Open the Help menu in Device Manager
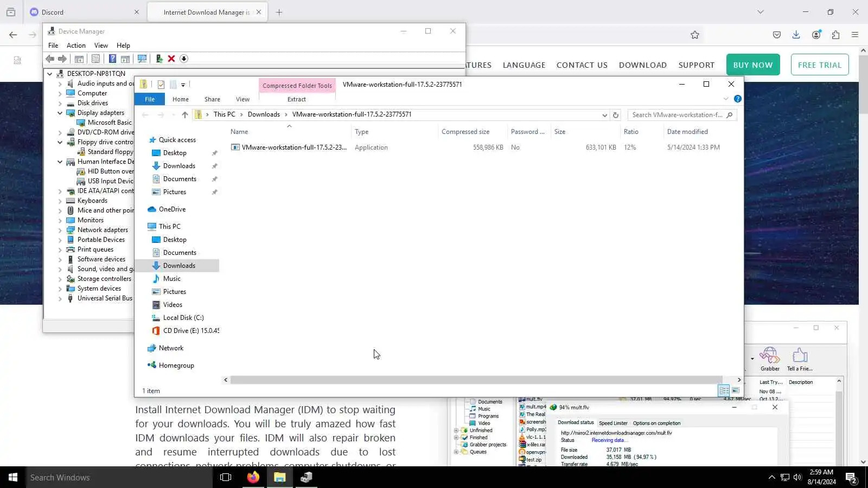This screenshot has height=488, width=868. click(x=123, y=46)
